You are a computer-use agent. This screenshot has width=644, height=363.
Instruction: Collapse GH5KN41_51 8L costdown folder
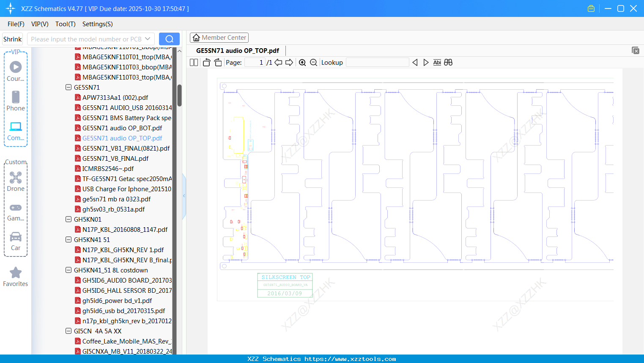[x=69, y=270]
